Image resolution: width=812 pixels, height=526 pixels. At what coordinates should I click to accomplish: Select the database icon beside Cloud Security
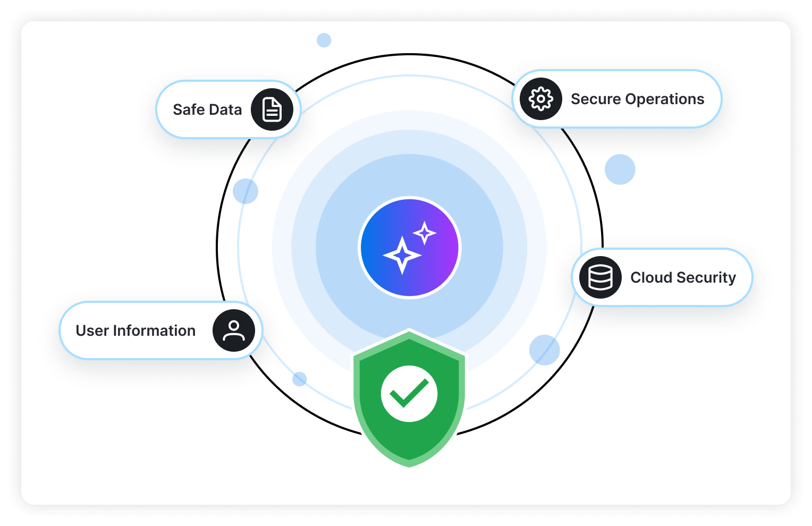[600, 277]
